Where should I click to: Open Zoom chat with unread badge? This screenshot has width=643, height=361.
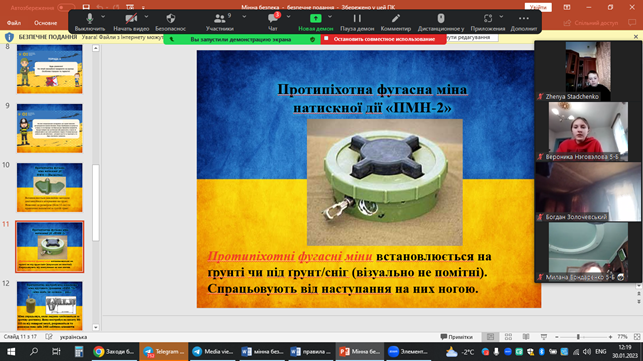tap(273, 22)
